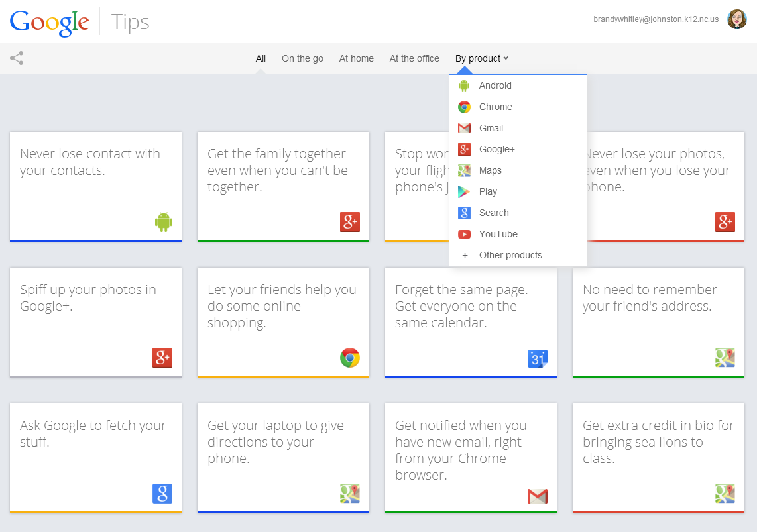Choose Maps from the product menu
This screenshot has width=757, height=532.
tap(518, 171)
